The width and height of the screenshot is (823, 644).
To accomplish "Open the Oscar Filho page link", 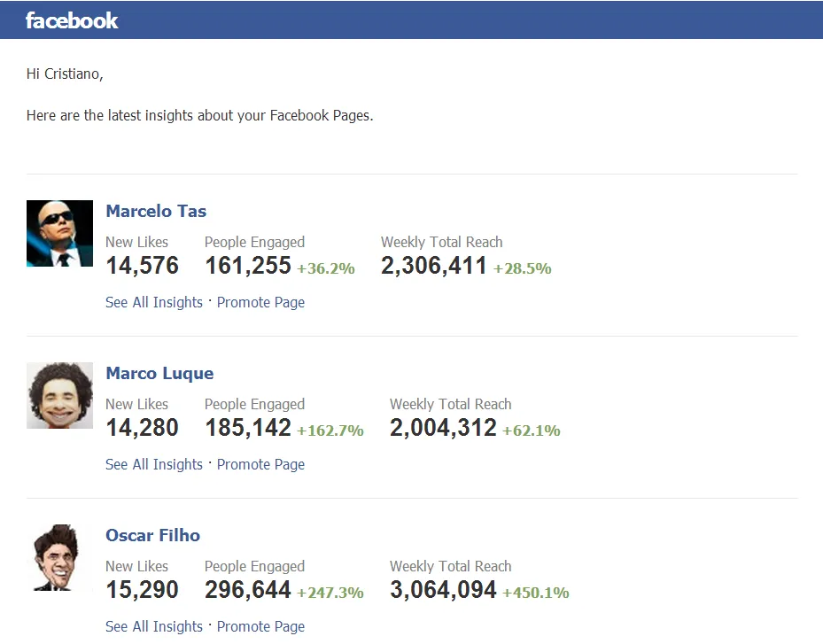I will (152, 535).
